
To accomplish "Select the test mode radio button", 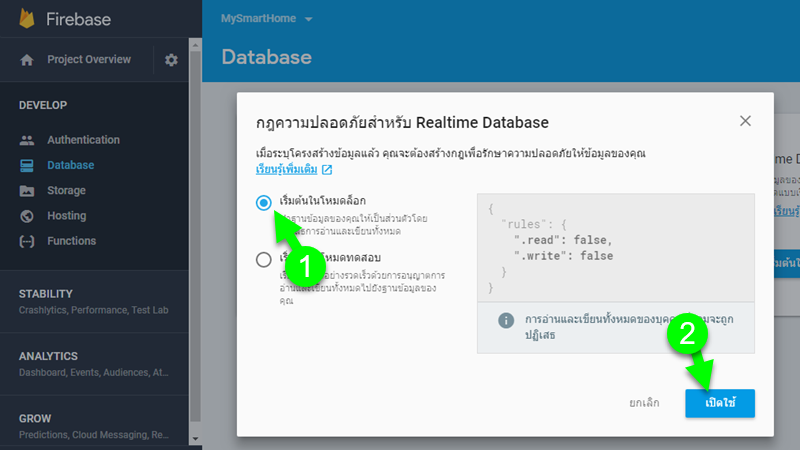I will click(264, 260).
